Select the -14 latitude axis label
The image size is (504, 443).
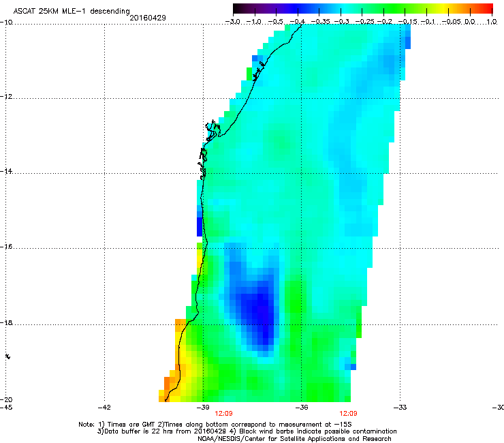tap(6, 171)
